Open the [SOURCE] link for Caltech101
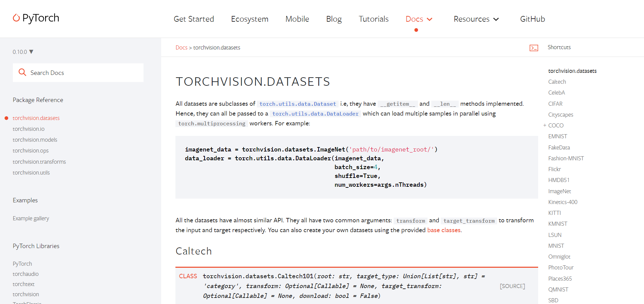Image resolution: width=644 pixels, height=304 pixels. click(x=512, y=286)
